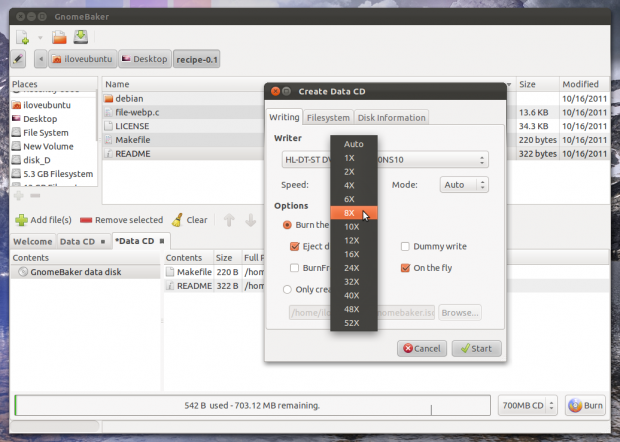Sort by Size column in file browser

tap(537, 84)
